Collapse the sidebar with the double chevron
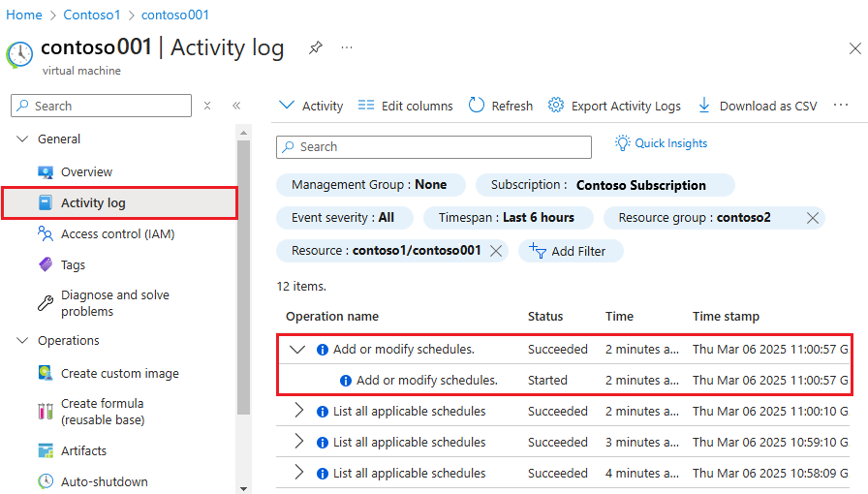This screenshot has height=494, width=868. 236,106
